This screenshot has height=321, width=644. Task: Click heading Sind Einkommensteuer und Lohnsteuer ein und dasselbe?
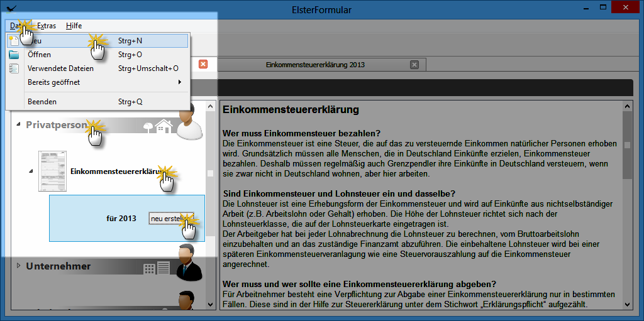(339, 193)
